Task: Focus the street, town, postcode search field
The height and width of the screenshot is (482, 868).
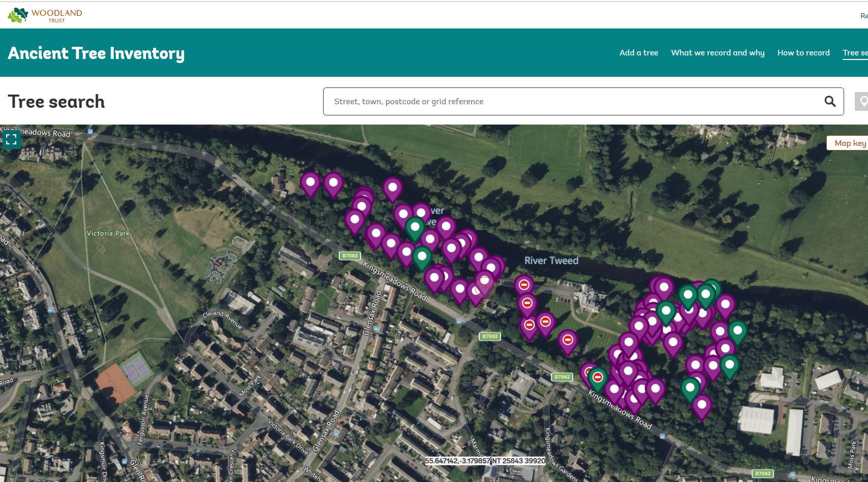Action: pyautogui.click(x=575, y=102)
